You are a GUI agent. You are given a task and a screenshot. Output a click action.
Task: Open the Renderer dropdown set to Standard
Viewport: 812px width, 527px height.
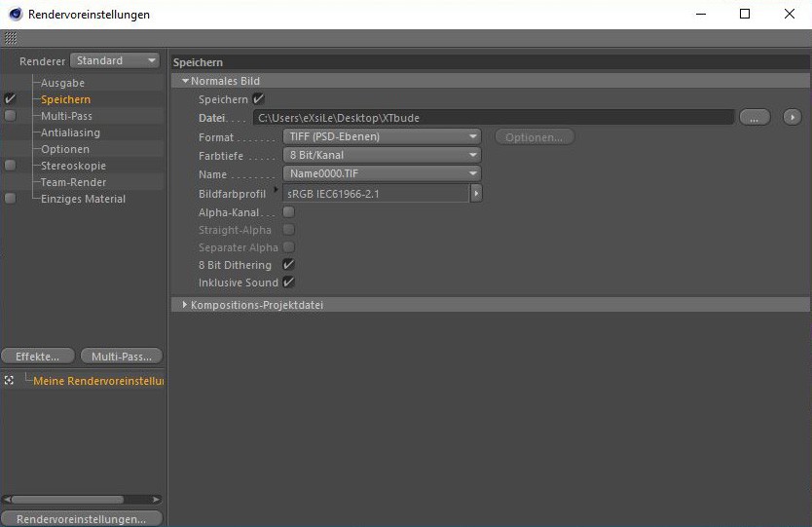point(116,60)
